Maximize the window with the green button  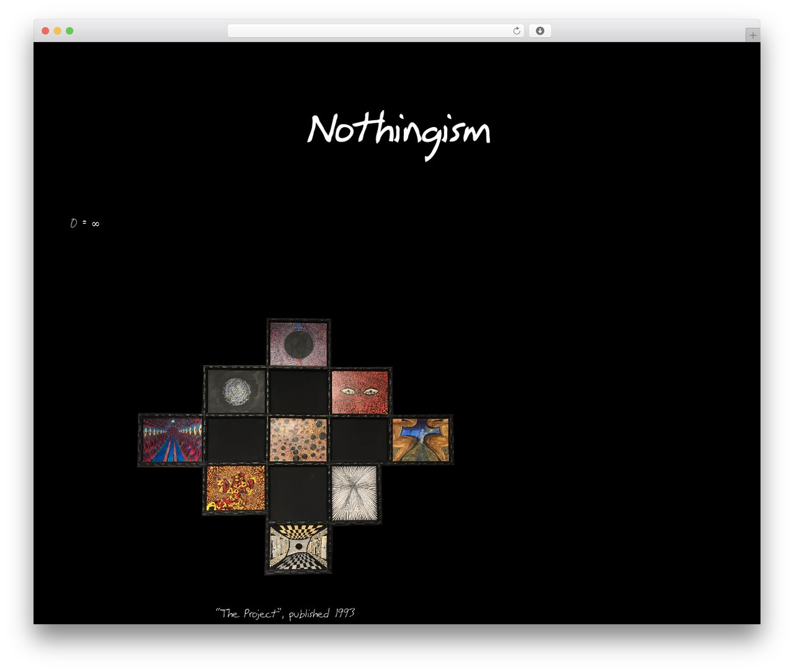coord(69,31)
